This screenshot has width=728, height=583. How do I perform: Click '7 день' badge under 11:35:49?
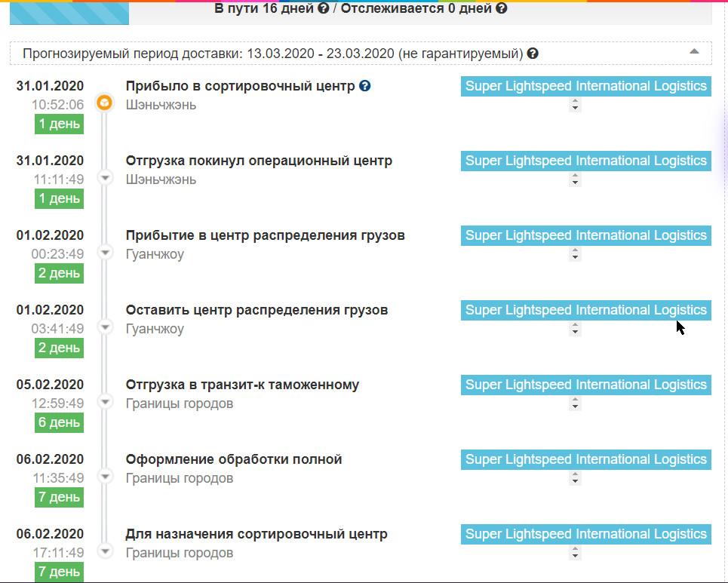pyautogui.click(x=59, y=498)
